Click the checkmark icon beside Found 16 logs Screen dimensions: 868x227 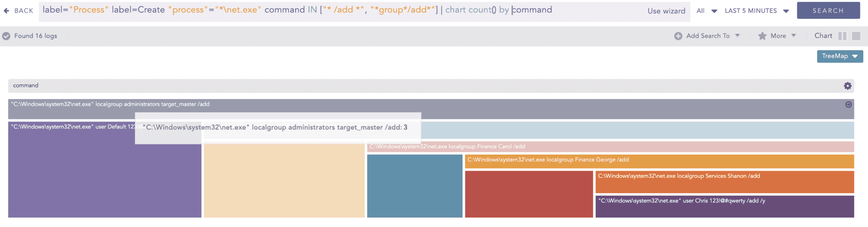pos(6,36)
